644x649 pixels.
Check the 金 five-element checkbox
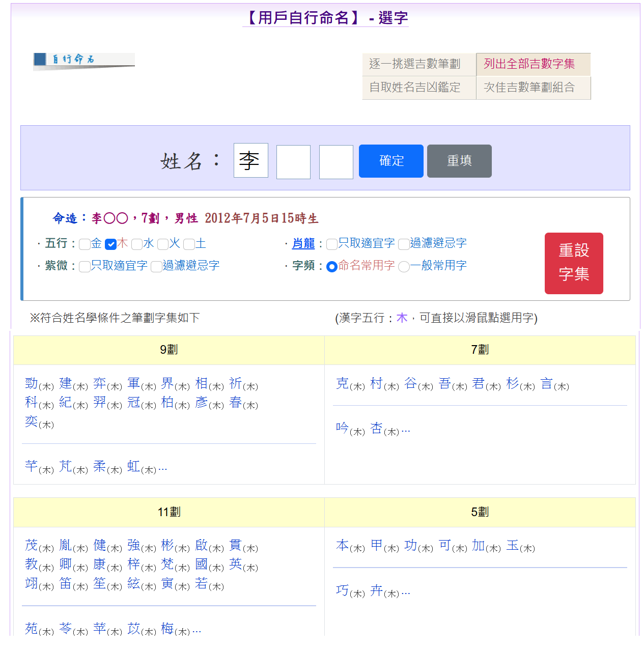(x=85, y=244)
